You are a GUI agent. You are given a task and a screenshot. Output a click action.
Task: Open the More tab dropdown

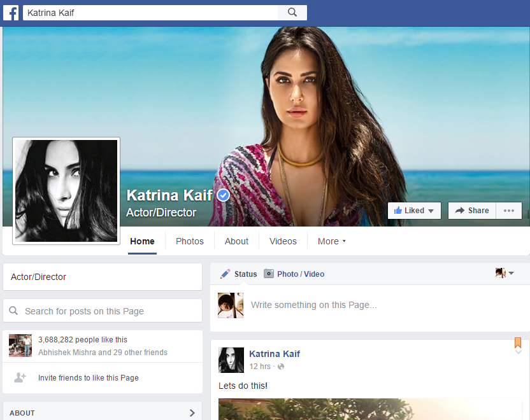coord(331,241)
